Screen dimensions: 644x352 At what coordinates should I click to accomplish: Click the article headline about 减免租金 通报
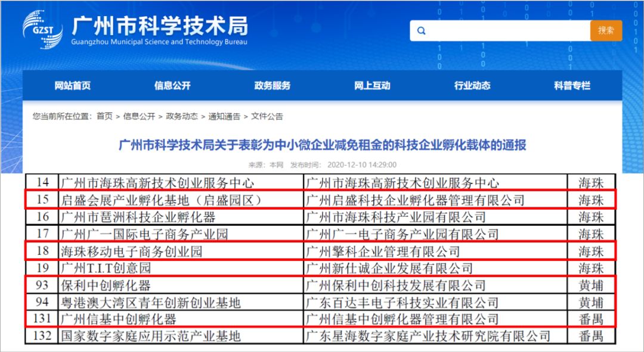[x=323, y=145]
